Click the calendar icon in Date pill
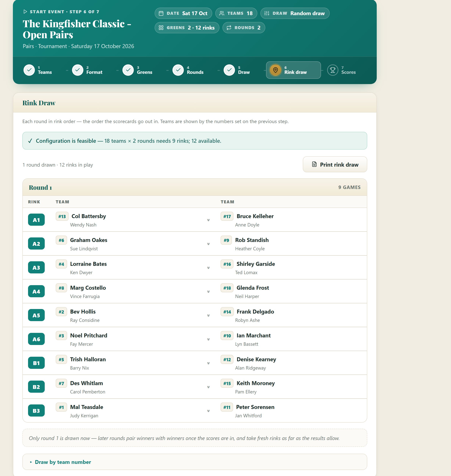 (161, 13)
